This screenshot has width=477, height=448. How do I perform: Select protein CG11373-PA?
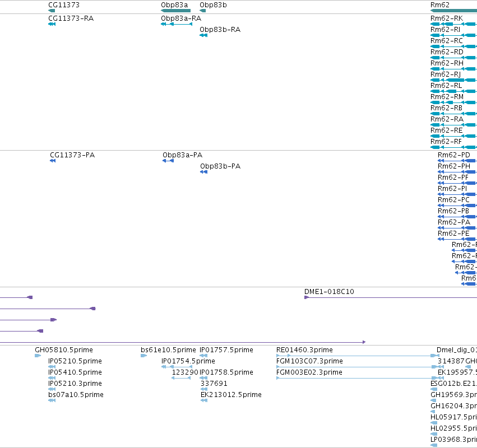(x=72, y=155)
